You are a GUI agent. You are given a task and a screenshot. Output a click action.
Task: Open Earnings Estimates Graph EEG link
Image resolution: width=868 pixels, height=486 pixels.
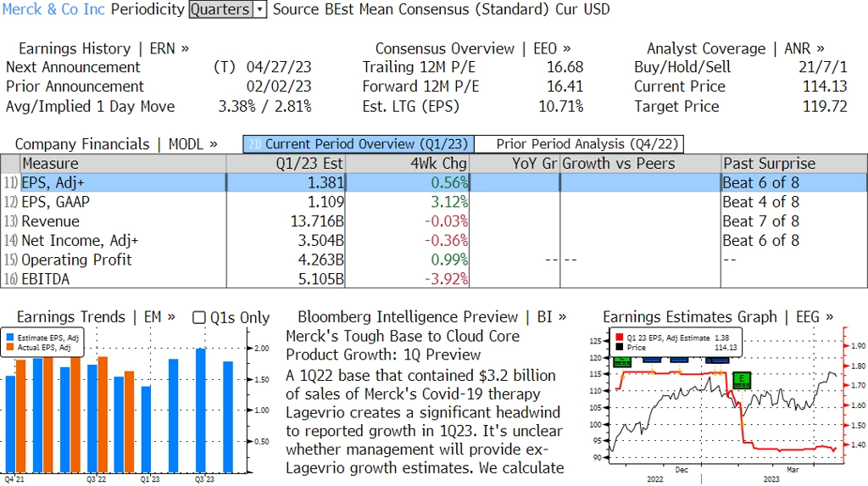[x=717, y=317]
